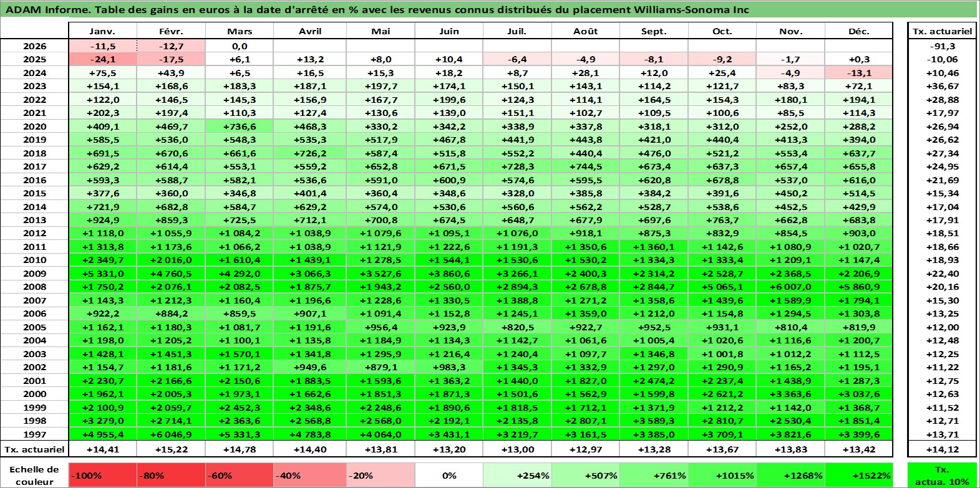
Task: Select the cell showing +6 046,9
Action: tap(171, 434)
